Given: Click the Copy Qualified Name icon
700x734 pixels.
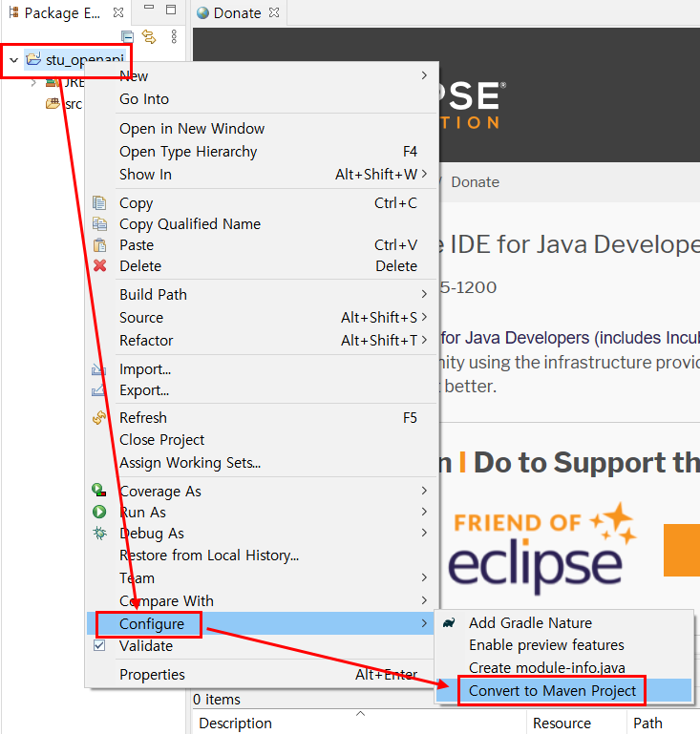Looking at the screenshot, I should [99, 223].
